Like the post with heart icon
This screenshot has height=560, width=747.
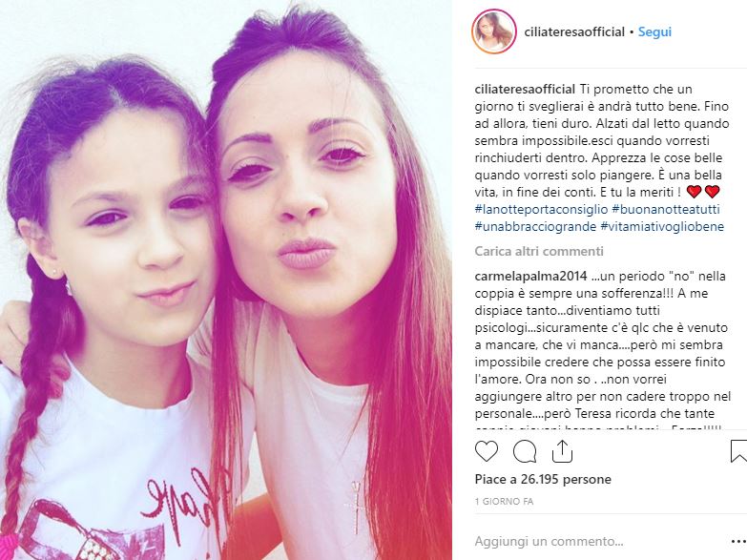[x=487, y=451]
